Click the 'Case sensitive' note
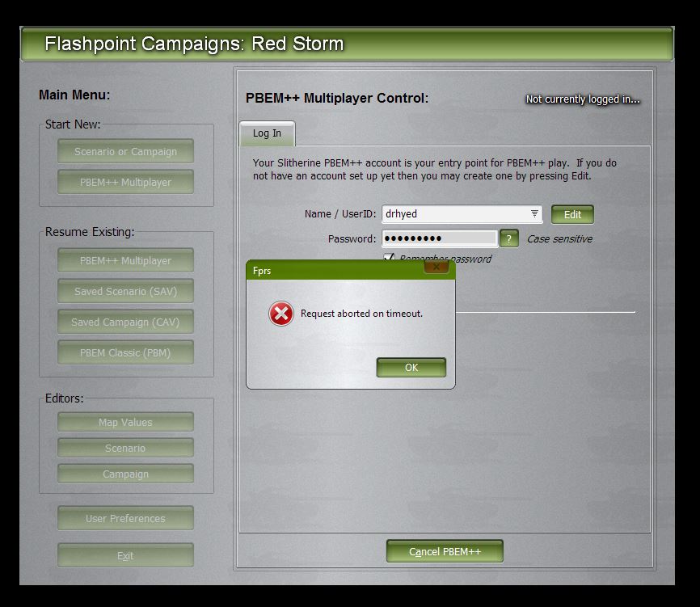This screenshot has height=607, width=700. 560,238
